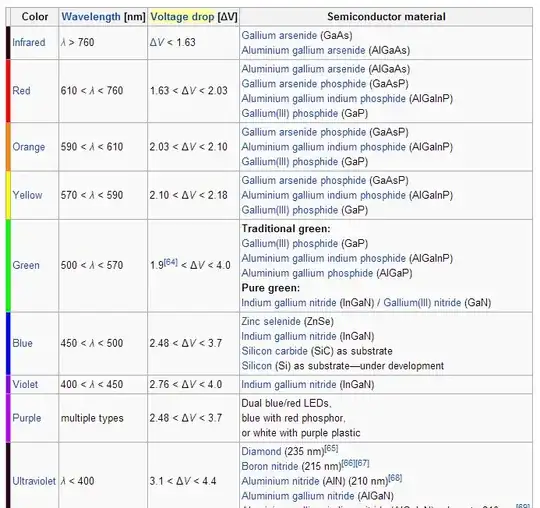Screen dimensions: 540x508
Task: Click the Violet color name link
Action: (x=25, y=384)
